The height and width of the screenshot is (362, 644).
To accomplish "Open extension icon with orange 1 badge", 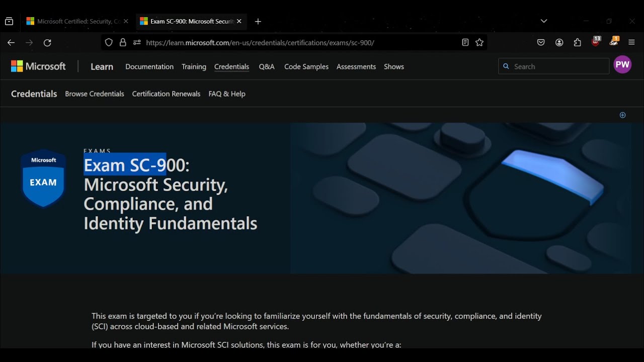I will 614,42.
